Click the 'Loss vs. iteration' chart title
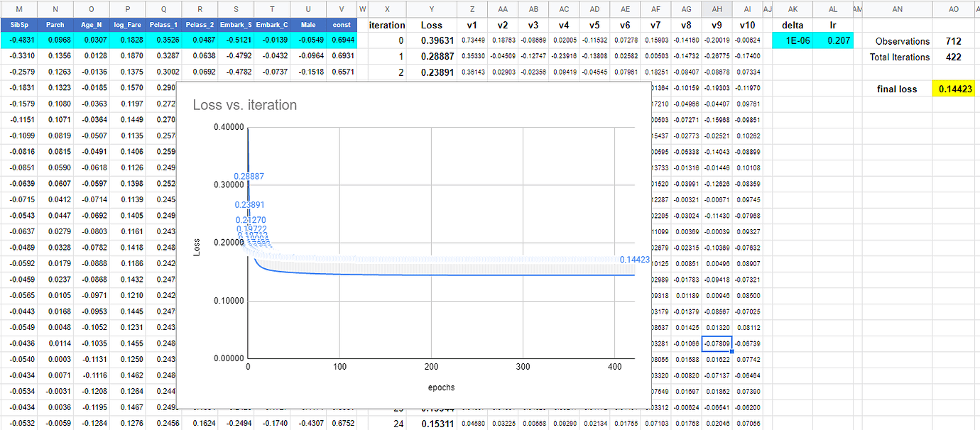 (x=245, y=105)
